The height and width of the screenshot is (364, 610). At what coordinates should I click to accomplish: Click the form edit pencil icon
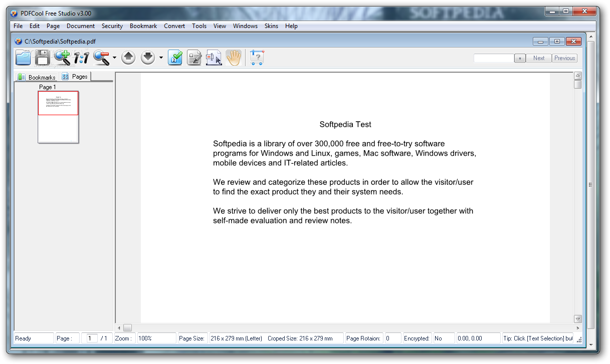click(x=194, y=58)
